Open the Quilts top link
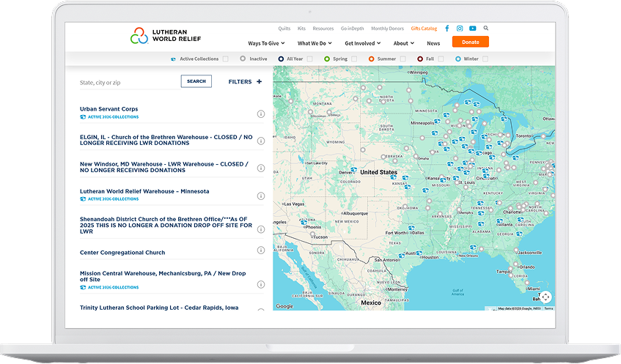The height and width of the screenshot is (364, 621). [x=284, y=29]
